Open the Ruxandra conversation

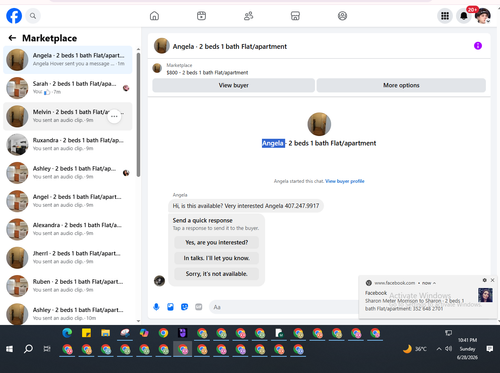pos(68,145)
